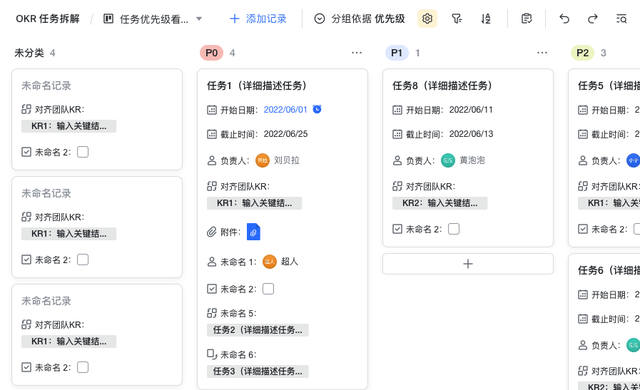Viewport: 640px width, 390px height.
Task: Open linked 任务2（详细描述任务... tag
Action: (x=258, y=330)
